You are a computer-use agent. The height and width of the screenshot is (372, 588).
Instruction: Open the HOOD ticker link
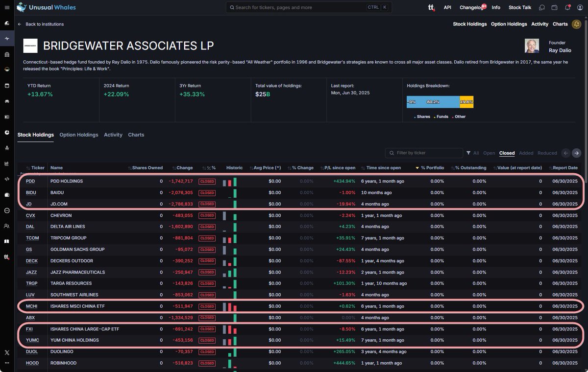[32, 363]
